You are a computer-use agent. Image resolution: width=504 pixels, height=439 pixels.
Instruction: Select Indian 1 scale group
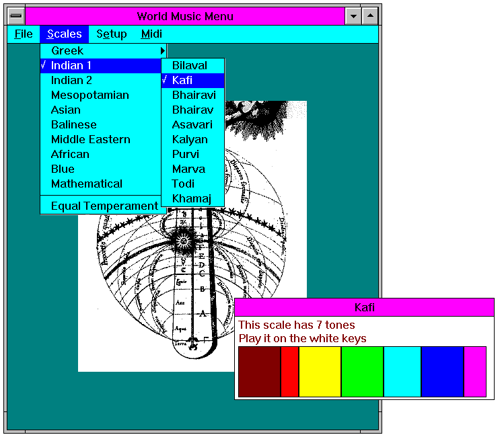click(101, 65)
